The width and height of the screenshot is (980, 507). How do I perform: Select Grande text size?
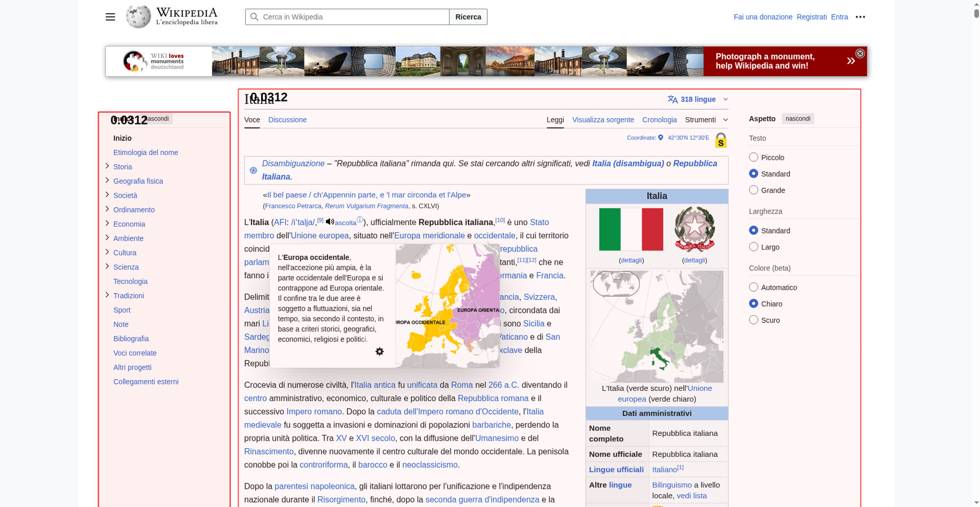coord(754,190)
